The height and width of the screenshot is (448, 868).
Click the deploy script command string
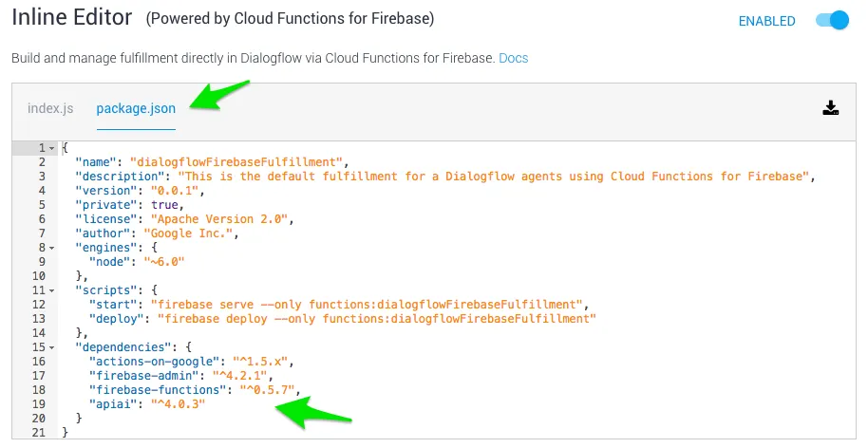point(377,318)
